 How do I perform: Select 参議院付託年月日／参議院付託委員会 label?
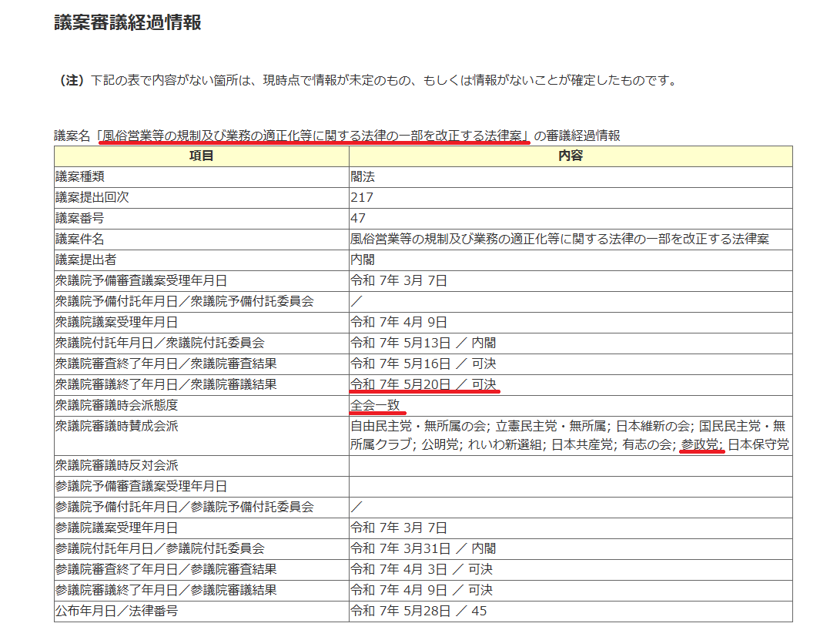point(159,549)
